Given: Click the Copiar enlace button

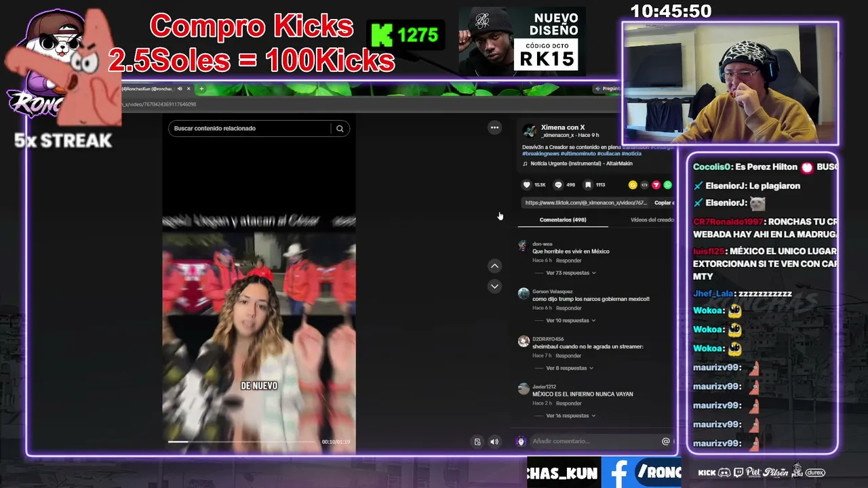Looking at the screenshot, I should (665, 203).
